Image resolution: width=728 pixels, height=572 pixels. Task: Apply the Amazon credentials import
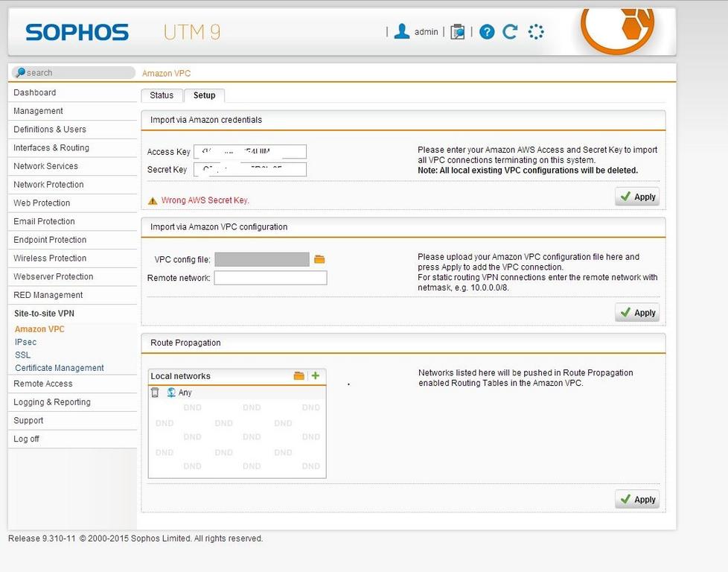637,197
